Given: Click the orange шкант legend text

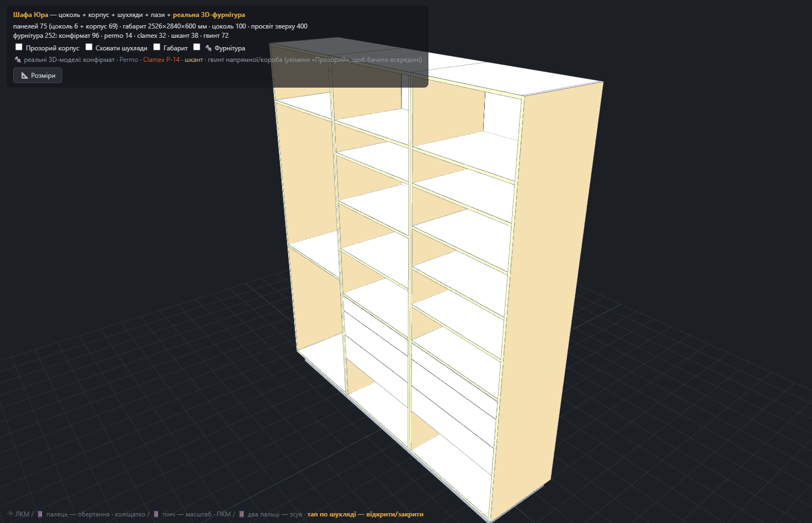Looking at the screenshot, I should [x=194, y=60].
